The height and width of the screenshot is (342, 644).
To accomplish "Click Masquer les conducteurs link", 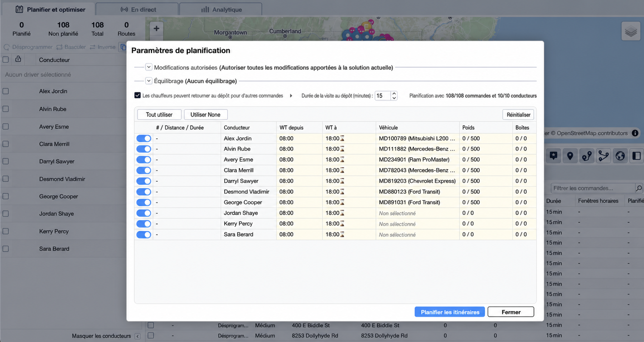I will (x=101, y=336).
